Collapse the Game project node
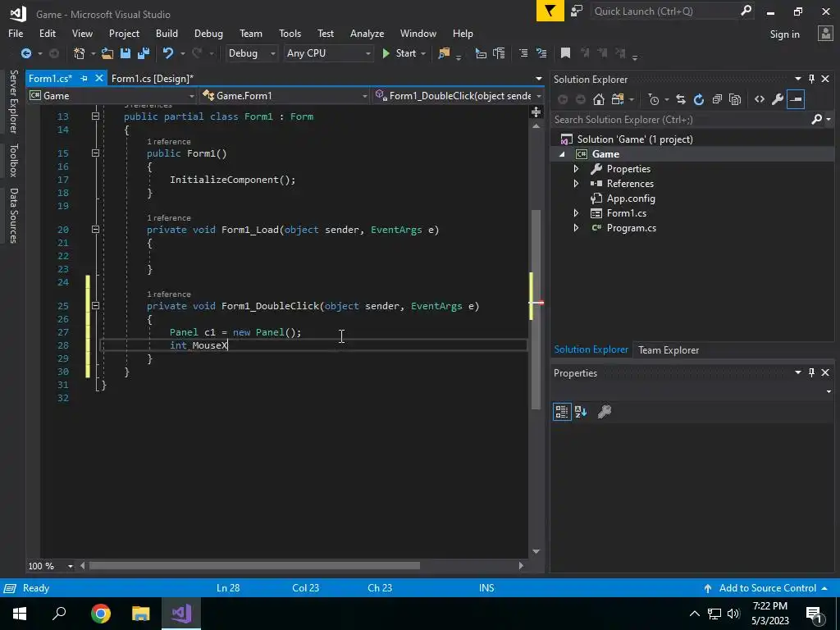This screenshot has height=630, width=840. tap(562, 154)
